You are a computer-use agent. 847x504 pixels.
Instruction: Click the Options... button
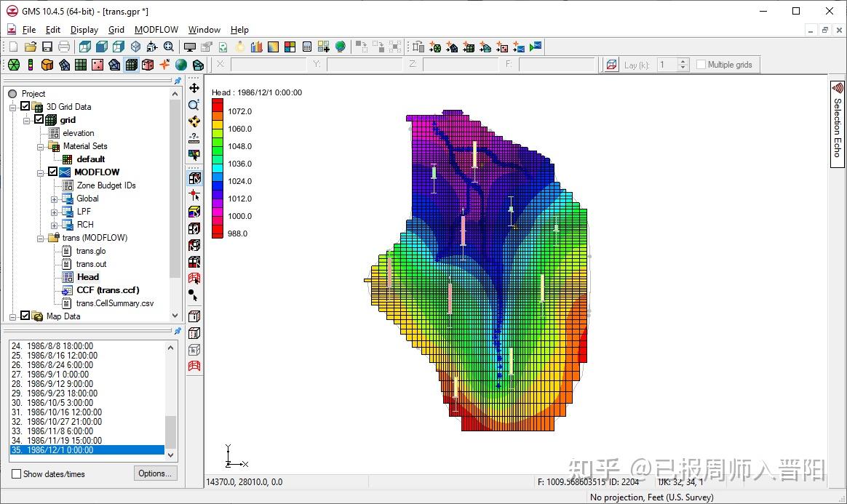[x=155, y=473]
